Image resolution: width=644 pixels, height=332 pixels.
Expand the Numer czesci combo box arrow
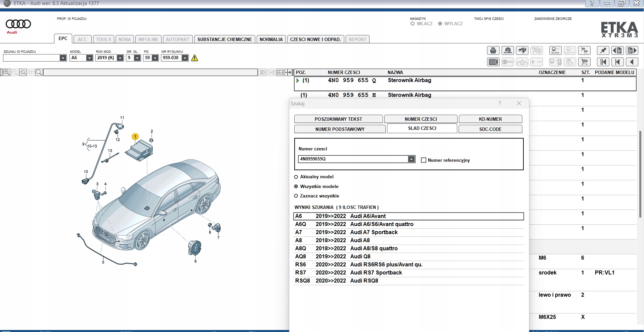coord(411,159)
